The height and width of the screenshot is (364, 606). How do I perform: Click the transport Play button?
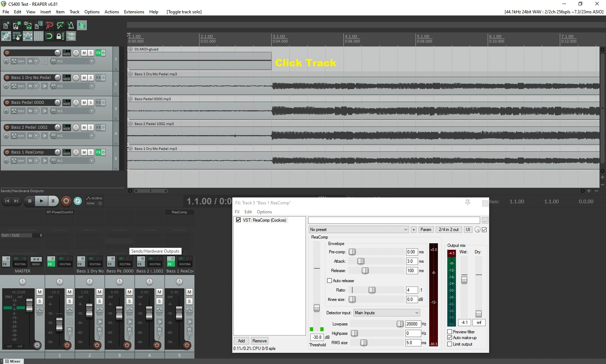(x=41, y=201)
